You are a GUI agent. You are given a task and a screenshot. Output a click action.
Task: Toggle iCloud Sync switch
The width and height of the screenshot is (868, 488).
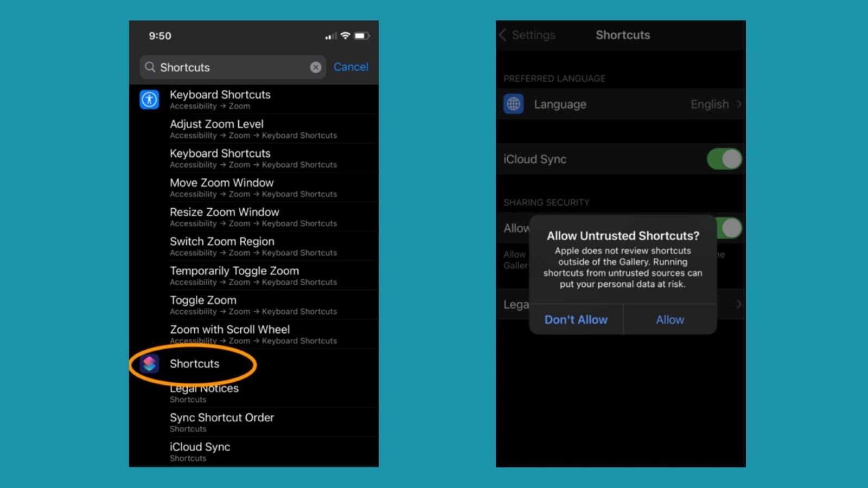(x=724, y=159)
